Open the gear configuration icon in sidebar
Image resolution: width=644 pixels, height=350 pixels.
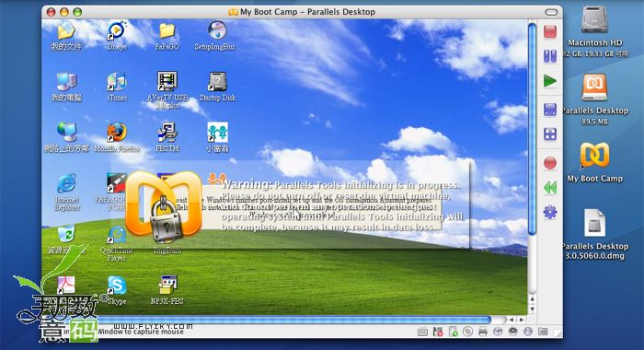tap(550, 212)
